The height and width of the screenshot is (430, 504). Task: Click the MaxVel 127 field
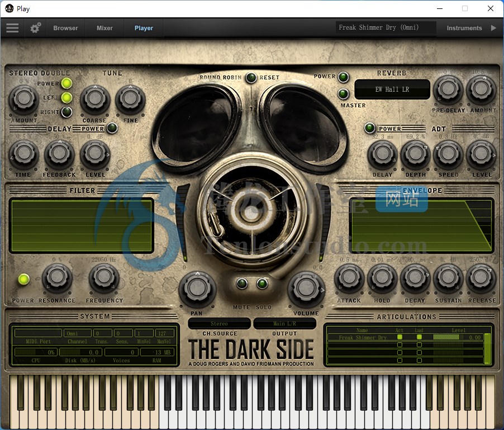click(x=165, y=333)
